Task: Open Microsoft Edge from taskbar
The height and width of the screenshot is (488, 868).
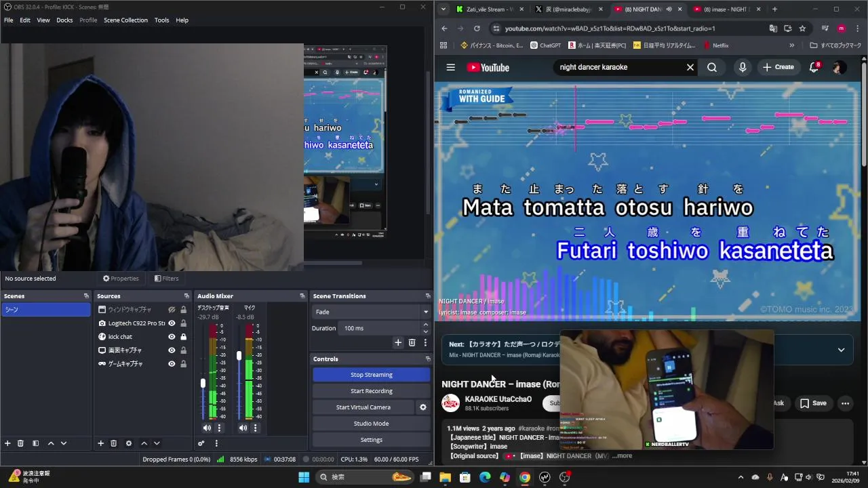Action: click(485, 477)
